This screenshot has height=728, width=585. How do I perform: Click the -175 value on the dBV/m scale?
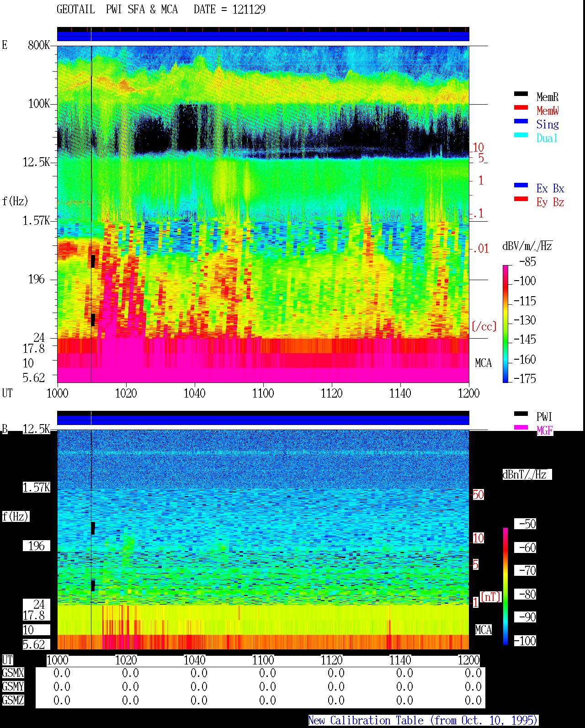click(x=525, y=379)
